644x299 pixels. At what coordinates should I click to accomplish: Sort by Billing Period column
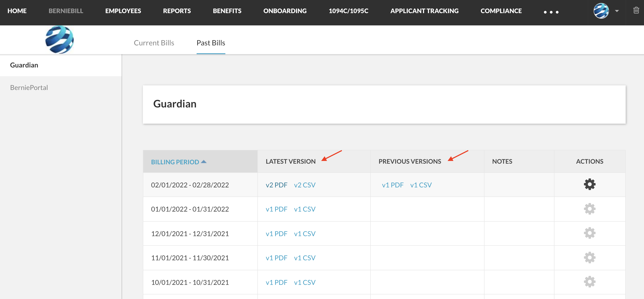coord(179,162)
